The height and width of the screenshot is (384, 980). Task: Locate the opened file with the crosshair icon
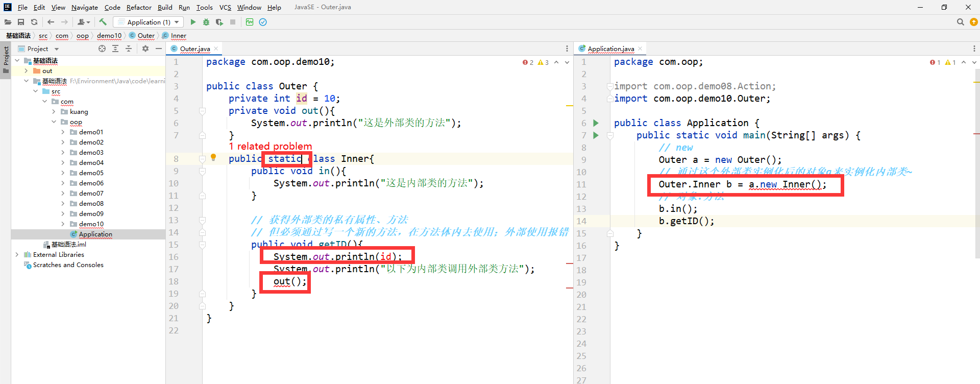coord(102,49)
